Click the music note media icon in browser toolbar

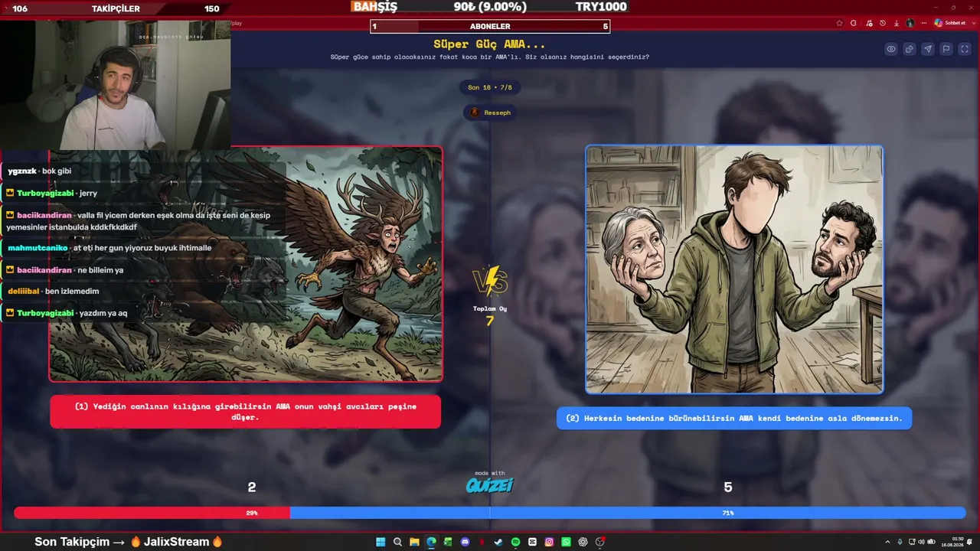868,23
